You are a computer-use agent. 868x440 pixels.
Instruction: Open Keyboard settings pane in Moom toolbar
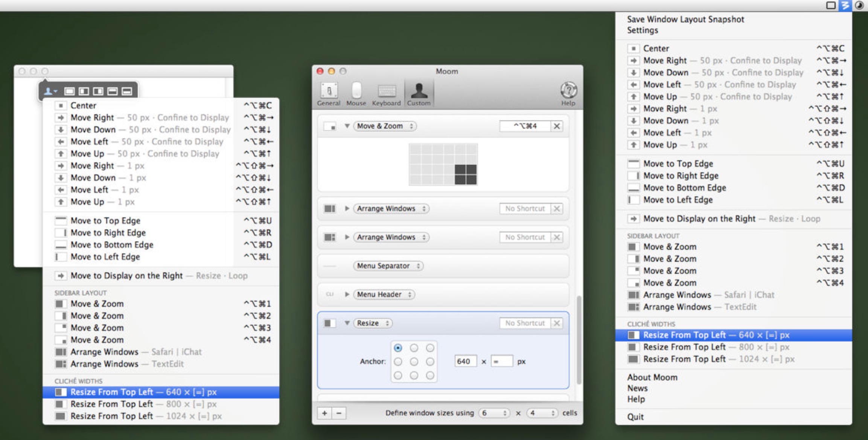(x=386, y=94)
